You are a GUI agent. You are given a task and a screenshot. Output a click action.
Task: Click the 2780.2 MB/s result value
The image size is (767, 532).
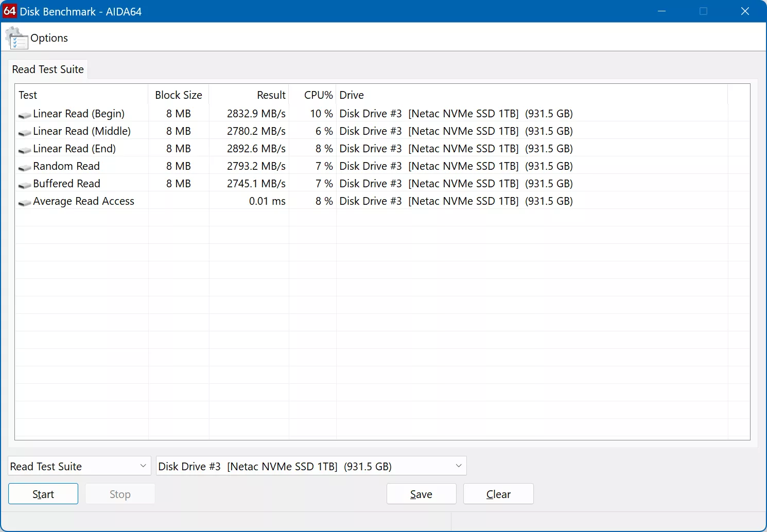256,131
